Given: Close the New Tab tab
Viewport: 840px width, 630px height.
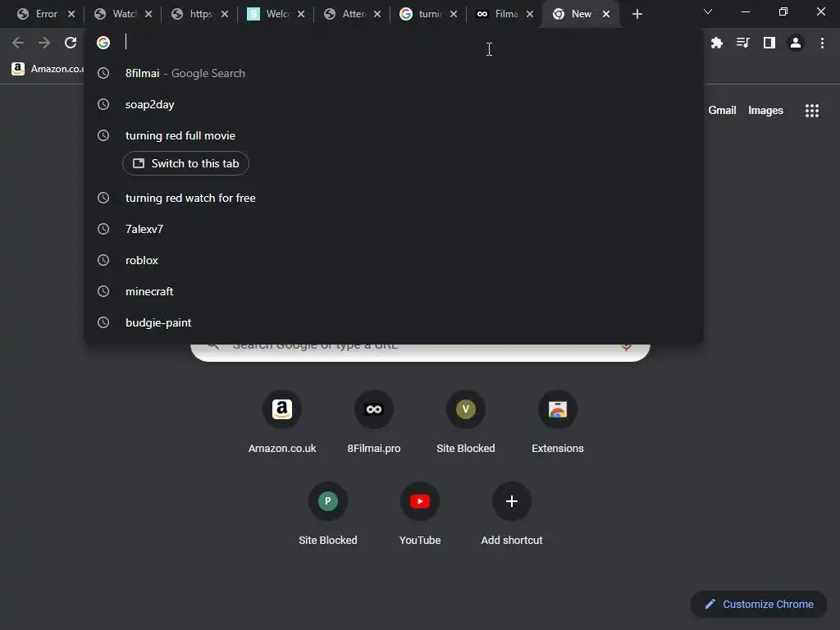Looking at the screenshot, I should pos(606,14).
